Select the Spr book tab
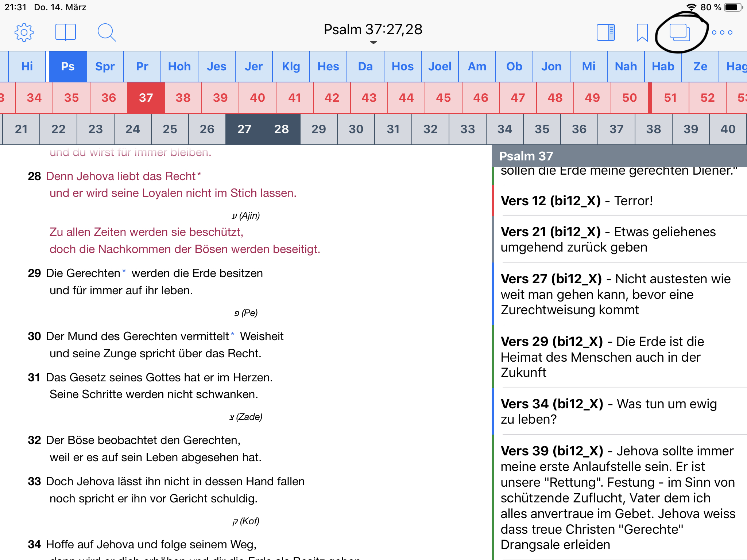Screen dimensions: 747x560 coord(105,66)
